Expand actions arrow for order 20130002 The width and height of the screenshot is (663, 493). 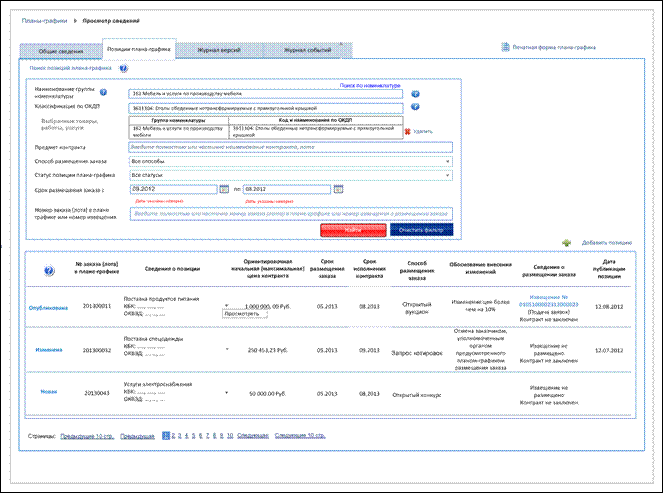coord(227,349)
